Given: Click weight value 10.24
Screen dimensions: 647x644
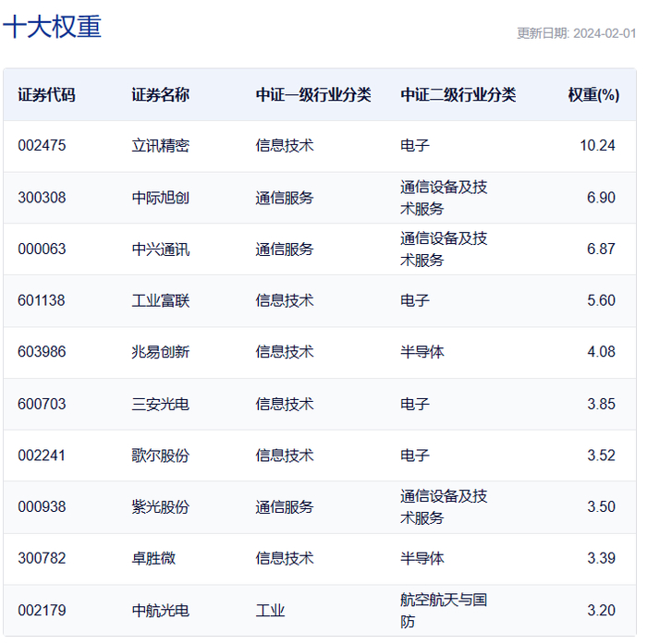Looking at the screenshot, I should [x=597, y=146].
